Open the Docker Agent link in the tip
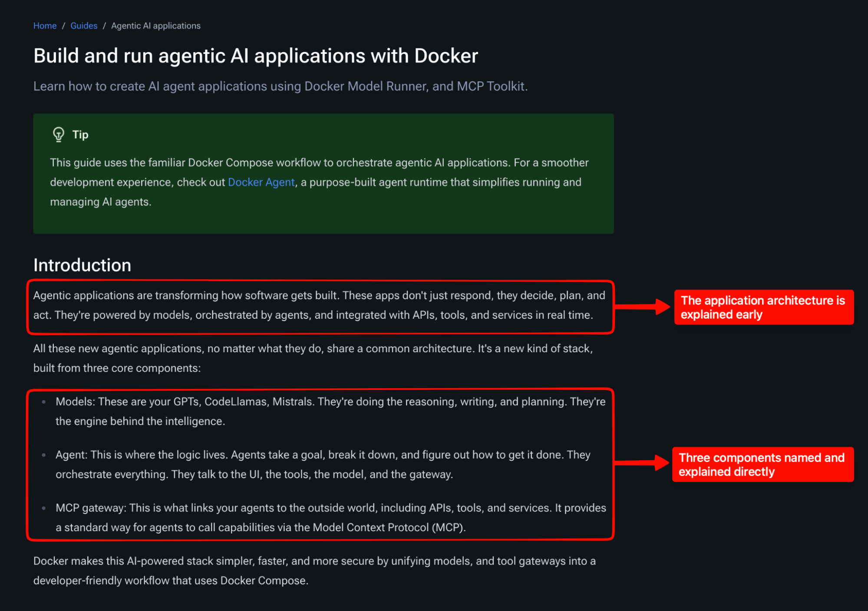 pyautogui.click(x=261, y=182)
